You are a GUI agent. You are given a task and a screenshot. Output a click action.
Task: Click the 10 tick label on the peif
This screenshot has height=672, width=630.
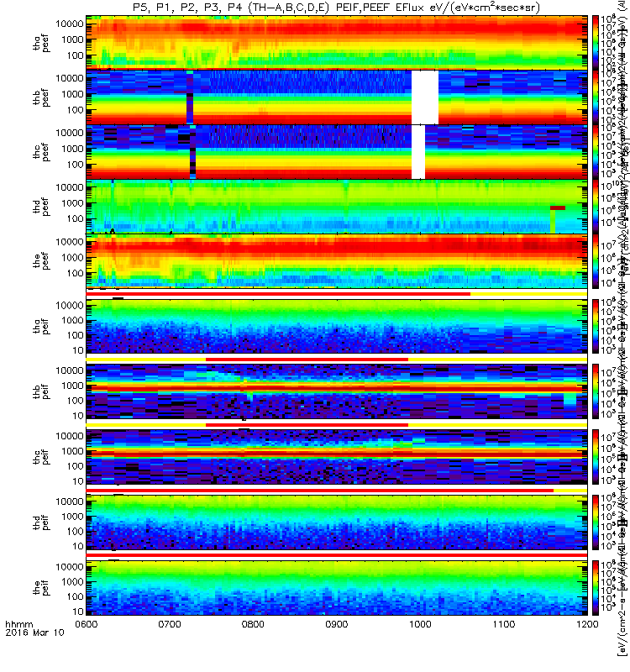click(77, 612)
